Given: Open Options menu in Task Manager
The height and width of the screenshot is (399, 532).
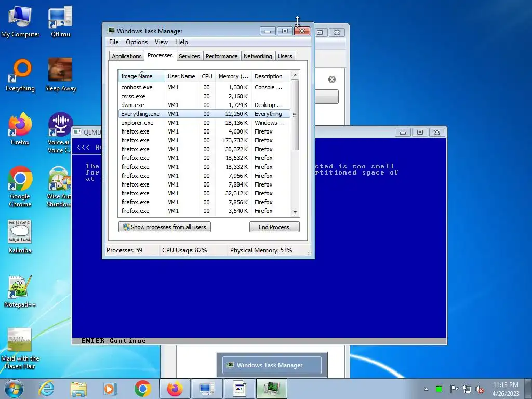Looking at the screenshot, I should click(x=137, y=42).
